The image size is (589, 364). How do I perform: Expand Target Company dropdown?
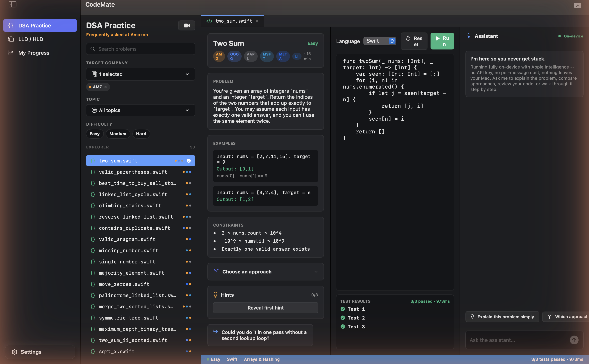tap(141, 74)
